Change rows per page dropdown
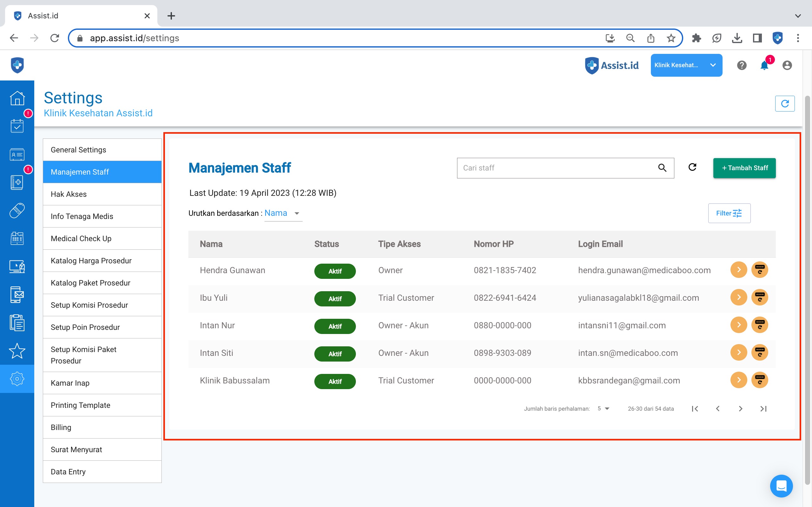Image resolution: width=812 pixels, height=507 pixels. tap(603, 408)
